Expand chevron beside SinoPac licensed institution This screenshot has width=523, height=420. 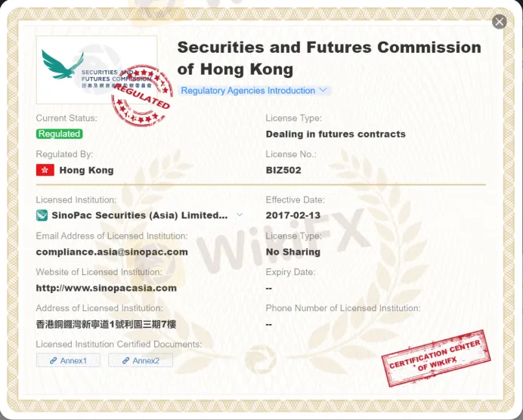(x=240, y=215)
